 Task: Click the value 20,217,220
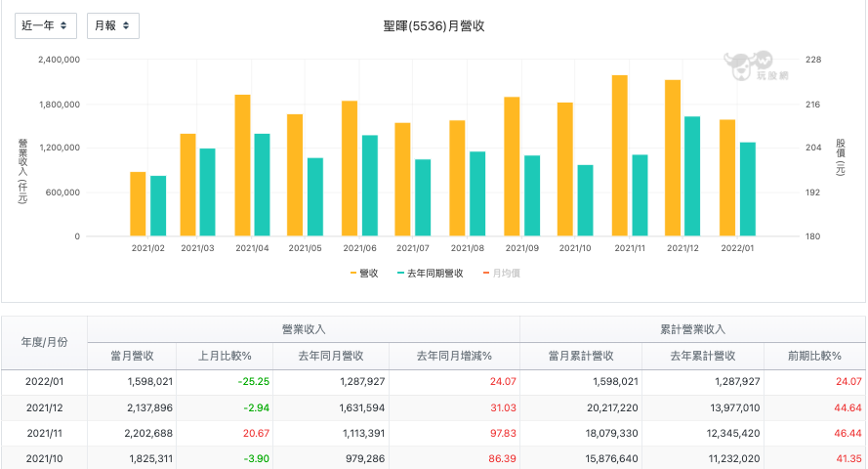(x=612, y=407)
